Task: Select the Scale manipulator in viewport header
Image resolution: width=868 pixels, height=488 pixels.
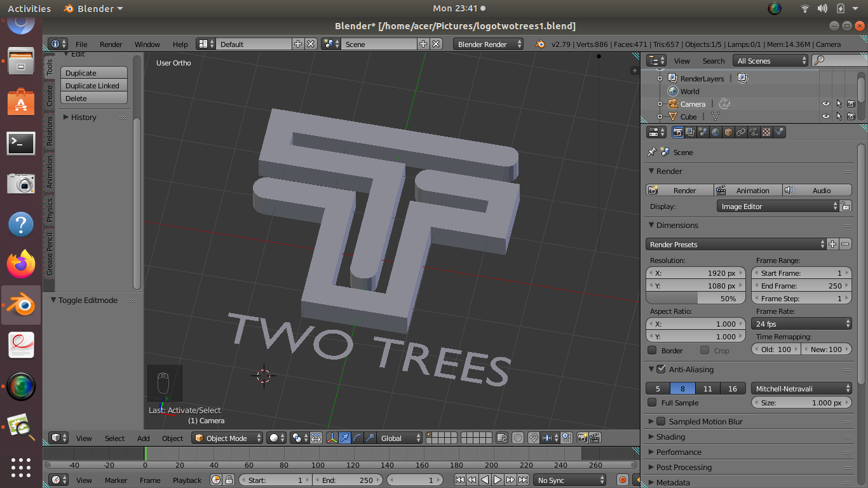Action: point(370,438)
